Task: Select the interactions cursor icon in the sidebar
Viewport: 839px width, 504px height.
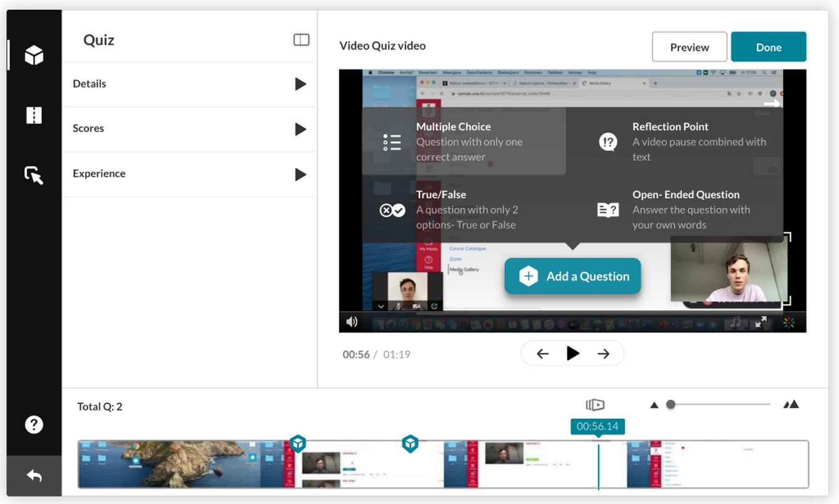Action: coord(34,175)
